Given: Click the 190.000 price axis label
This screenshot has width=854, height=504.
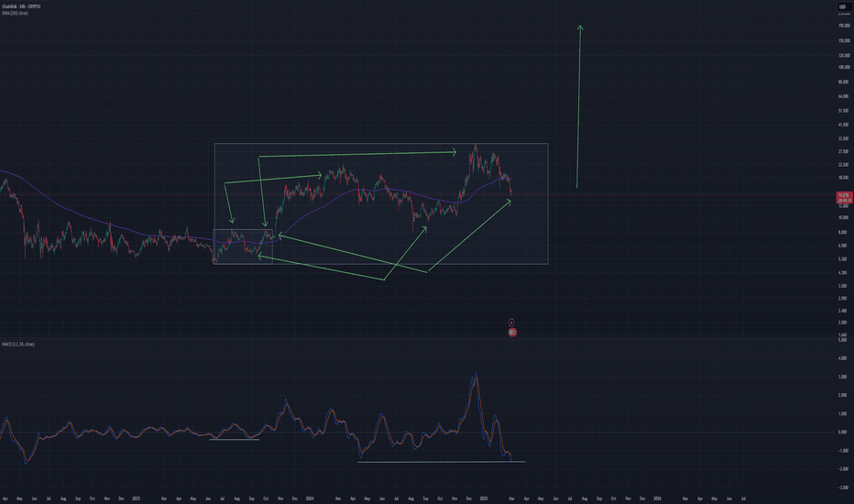Looking at the screenshot, I should 844,26.
